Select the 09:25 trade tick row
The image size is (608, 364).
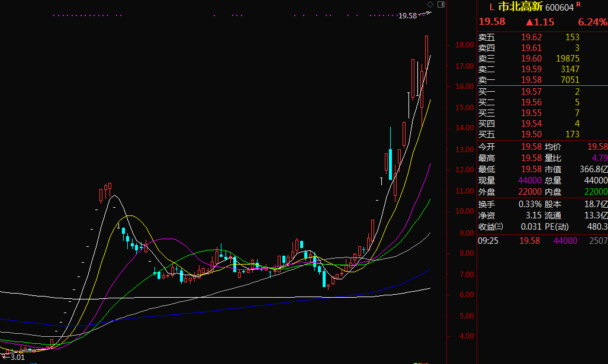pos(542,241)
